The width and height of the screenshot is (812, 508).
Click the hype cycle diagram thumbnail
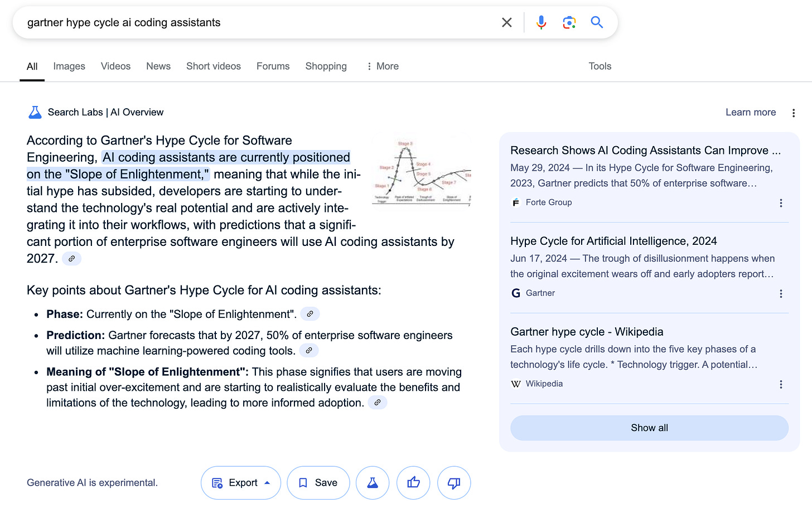pos(422,172)
